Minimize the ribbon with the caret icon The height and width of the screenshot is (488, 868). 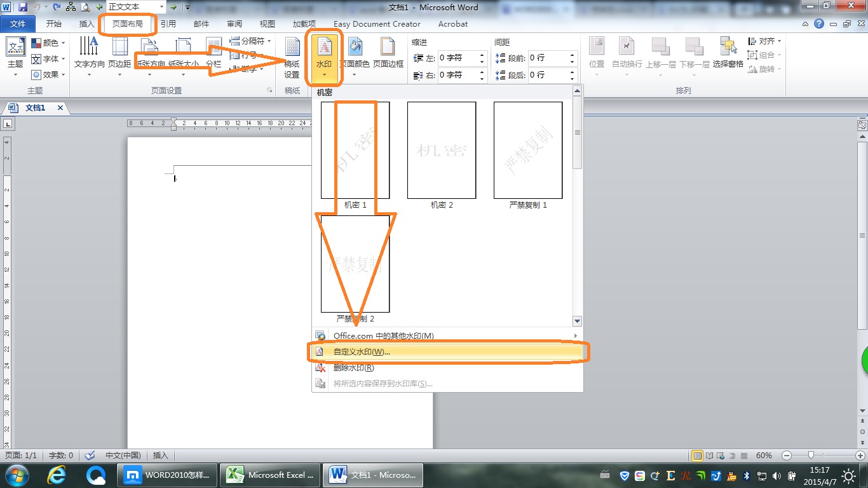[806, 24]
